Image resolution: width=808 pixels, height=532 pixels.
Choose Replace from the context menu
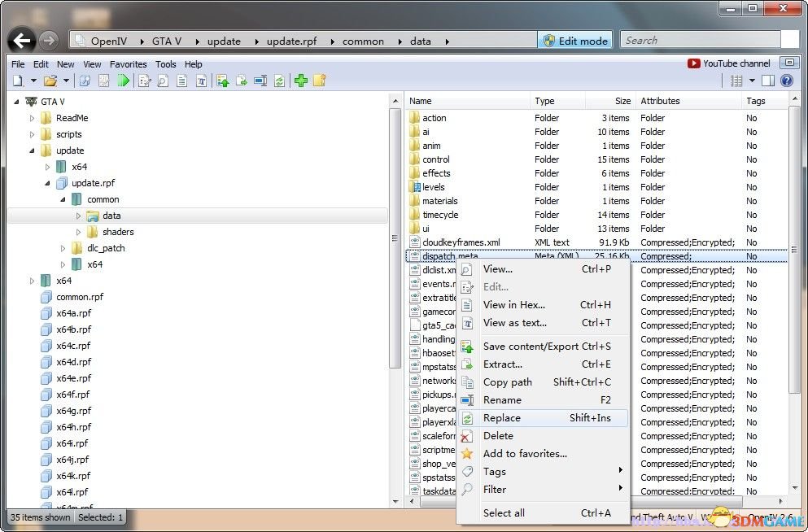coord(543,418)
